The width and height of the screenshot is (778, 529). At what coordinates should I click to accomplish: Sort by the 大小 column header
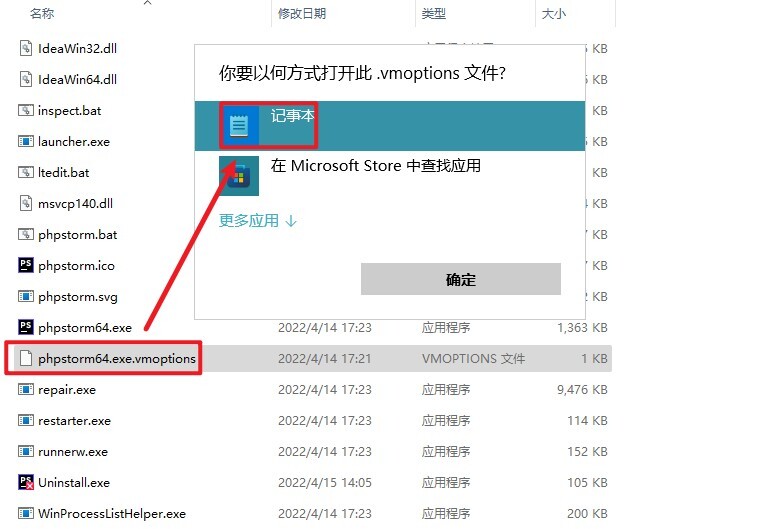pyautogui.click(x=554, y=14)
